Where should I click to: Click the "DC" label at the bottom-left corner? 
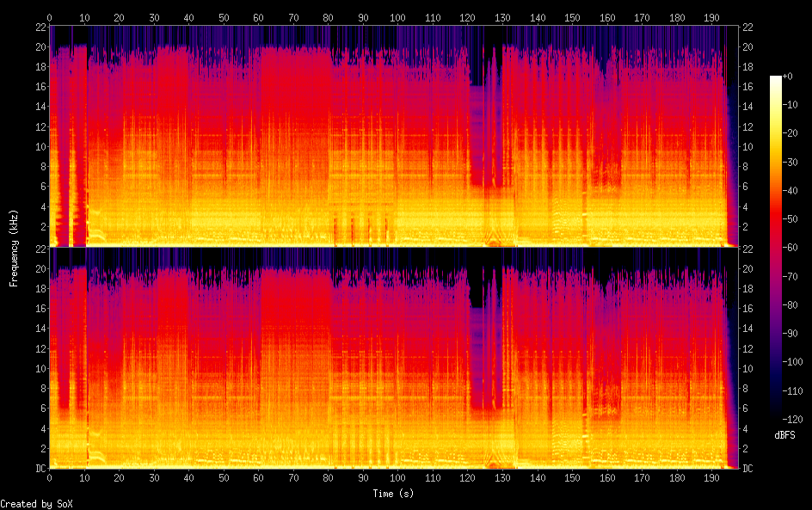pyautogui.click(x=40, y=468)
